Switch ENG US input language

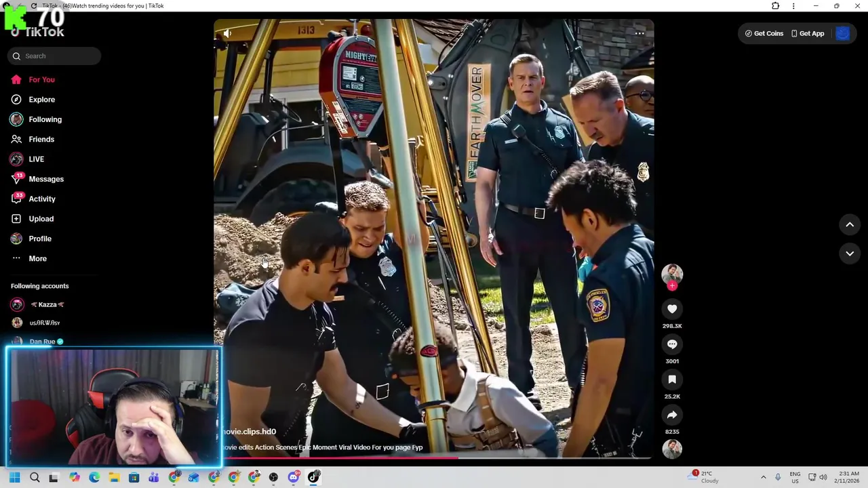pyautogui.click(x=795, y=477)
